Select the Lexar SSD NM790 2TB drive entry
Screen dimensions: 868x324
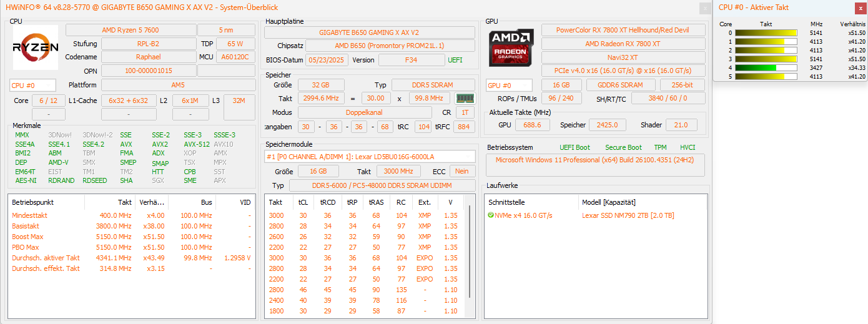[x=596, y=215]
